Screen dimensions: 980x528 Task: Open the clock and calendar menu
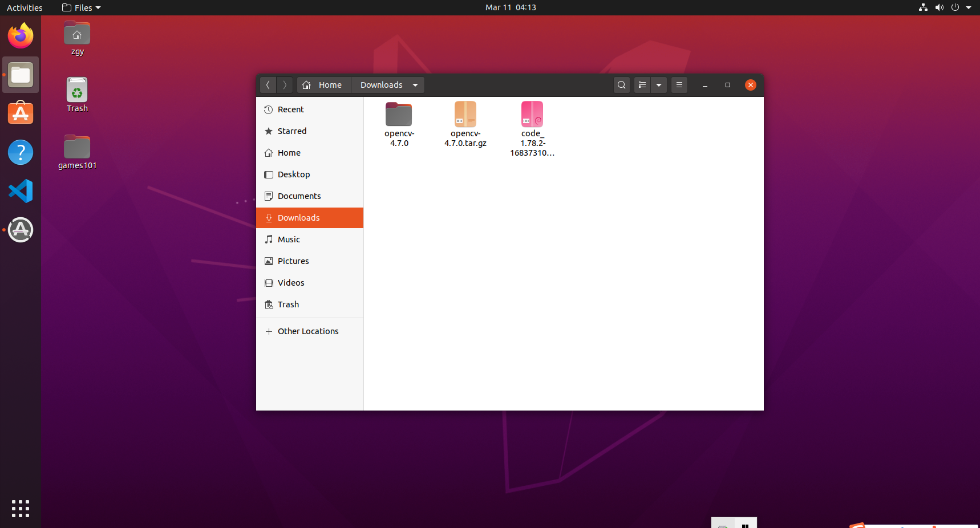pyautogui.click(x=511, y=7)
